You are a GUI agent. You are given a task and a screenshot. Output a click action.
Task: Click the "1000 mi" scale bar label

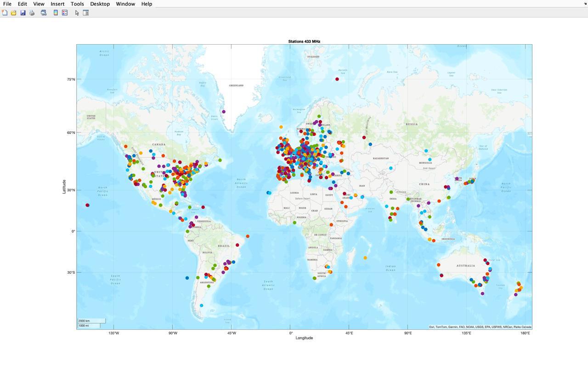84,326
